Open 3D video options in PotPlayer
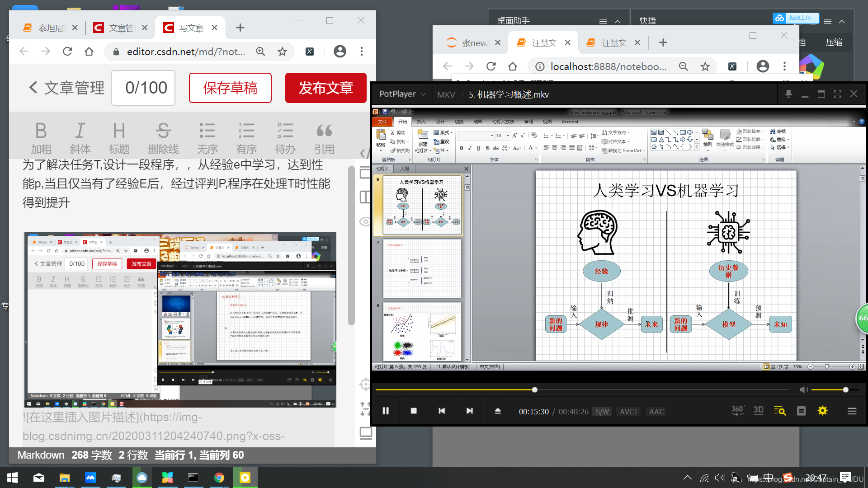The height and width of the screenshot is (488, 868). [x=759, y=410]
